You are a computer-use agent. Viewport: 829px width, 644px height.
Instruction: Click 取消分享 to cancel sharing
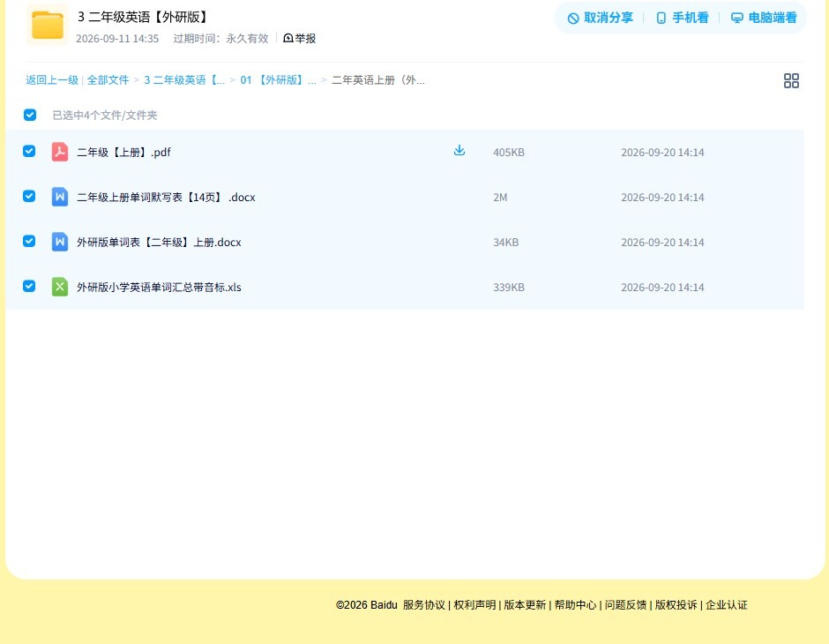click(600, 18)
